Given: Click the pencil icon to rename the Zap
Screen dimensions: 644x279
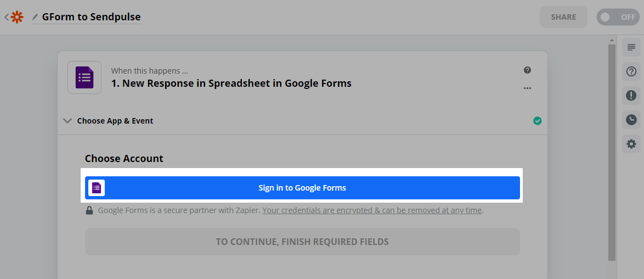Looking at the screenshot, I should click(35, 17).
